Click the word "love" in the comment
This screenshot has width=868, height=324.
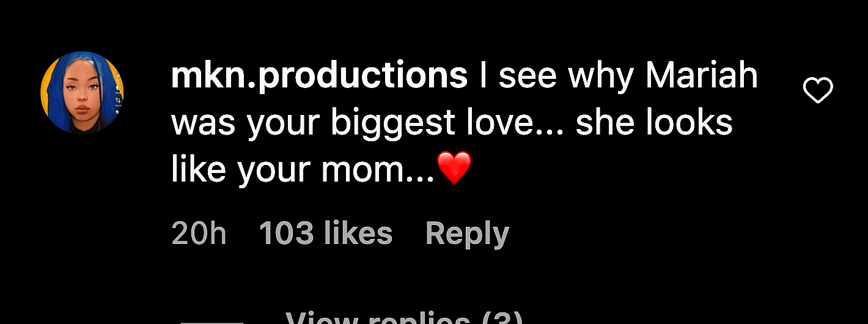click(x=502, y=123)
